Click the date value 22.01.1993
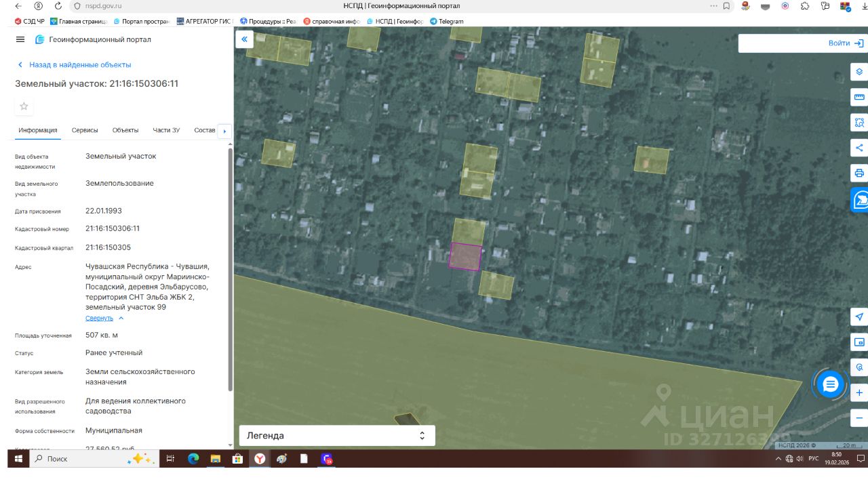Image resolution: width=868 pixels, height=488 pixels. coord(104,211)
